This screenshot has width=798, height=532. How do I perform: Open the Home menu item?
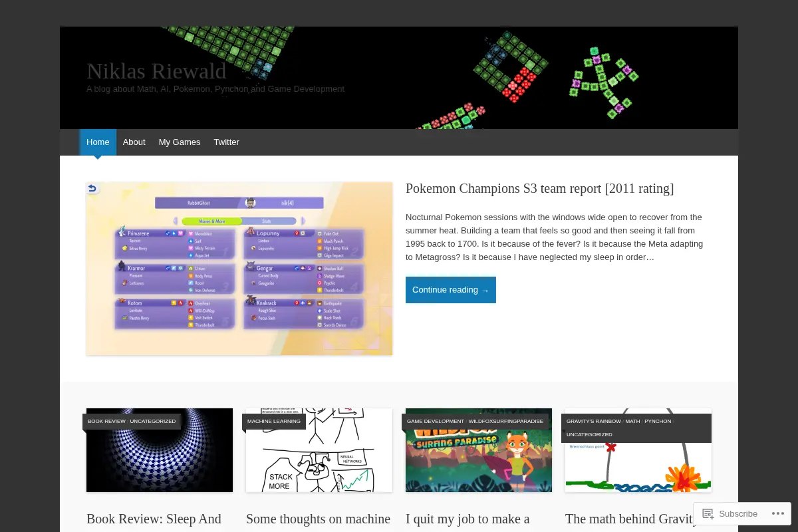pos(98,142)
